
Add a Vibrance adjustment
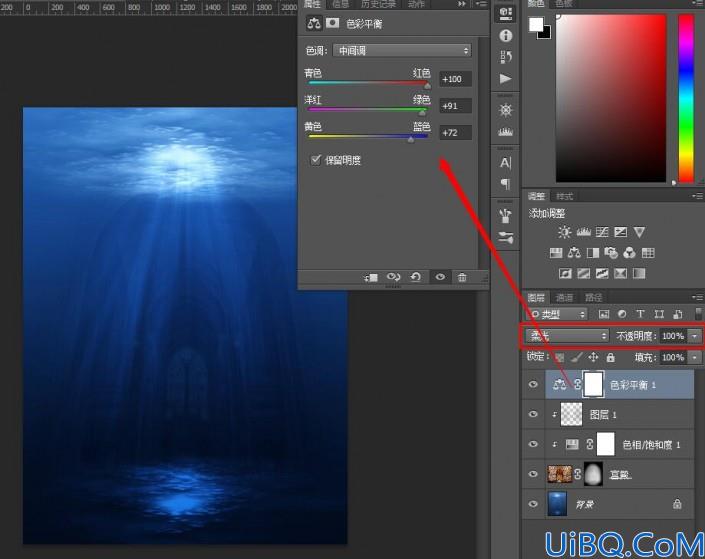pyautogui.click(x=639, y=232)
